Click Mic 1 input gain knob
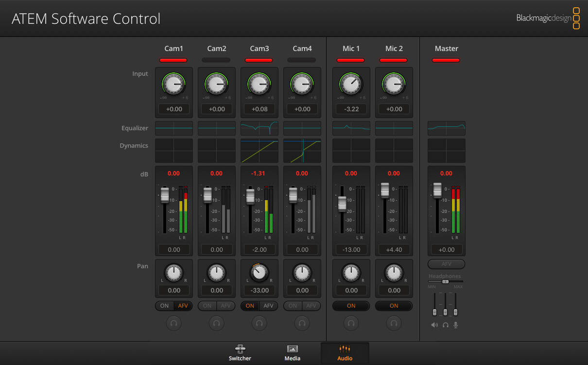 click(x=350, y=84)
